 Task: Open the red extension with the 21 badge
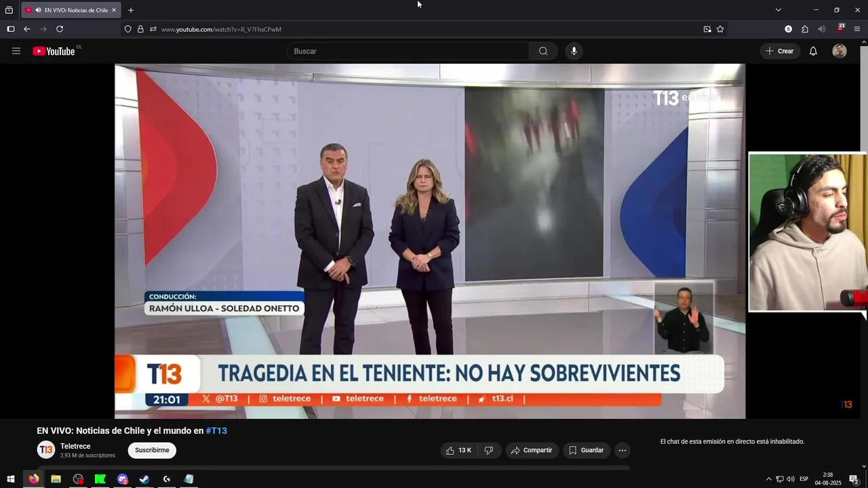840,28
